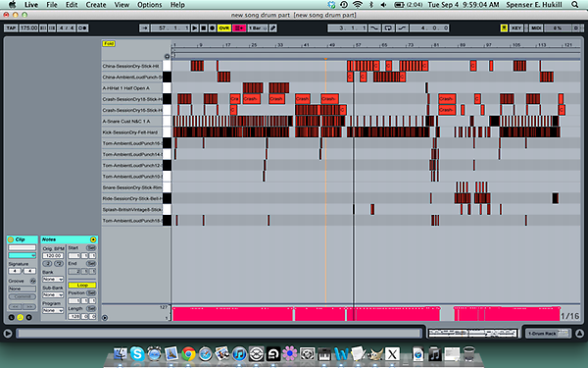Screen dimensions: 588x368
Task: Toggle the Draw Mode pencil
Action: point(273,28)
